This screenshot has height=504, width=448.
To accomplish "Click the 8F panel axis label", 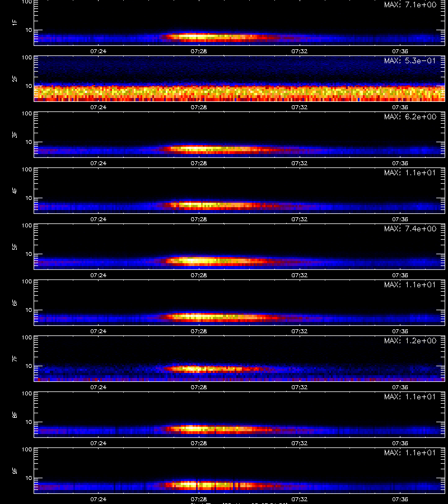I will [15, 414].
